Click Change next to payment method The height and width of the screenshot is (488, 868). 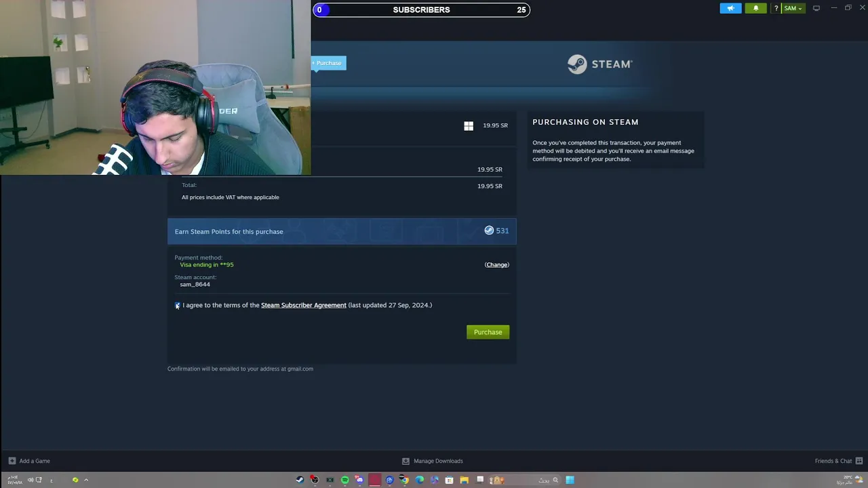coord(496,265)
